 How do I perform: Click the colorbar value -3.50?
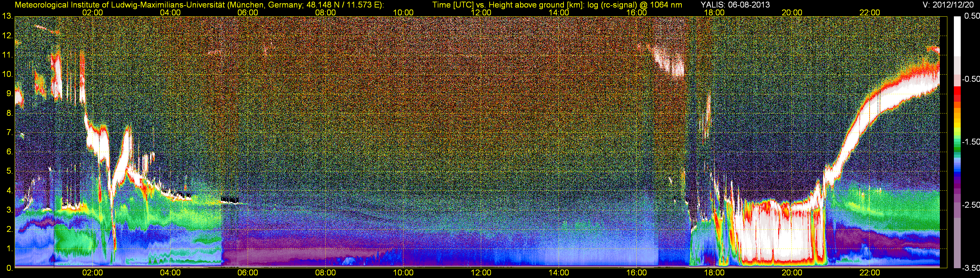click(971, 268)
